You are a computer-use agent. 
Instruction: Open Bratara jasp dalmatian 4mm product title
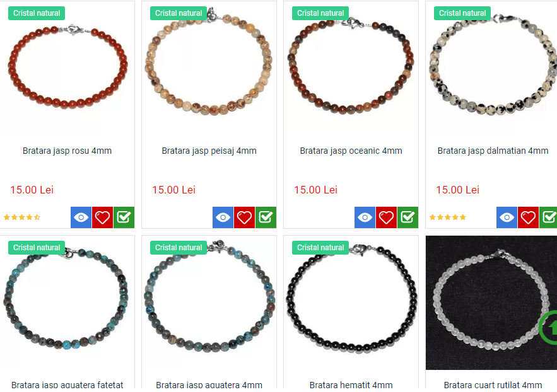(x=493, y=151)
